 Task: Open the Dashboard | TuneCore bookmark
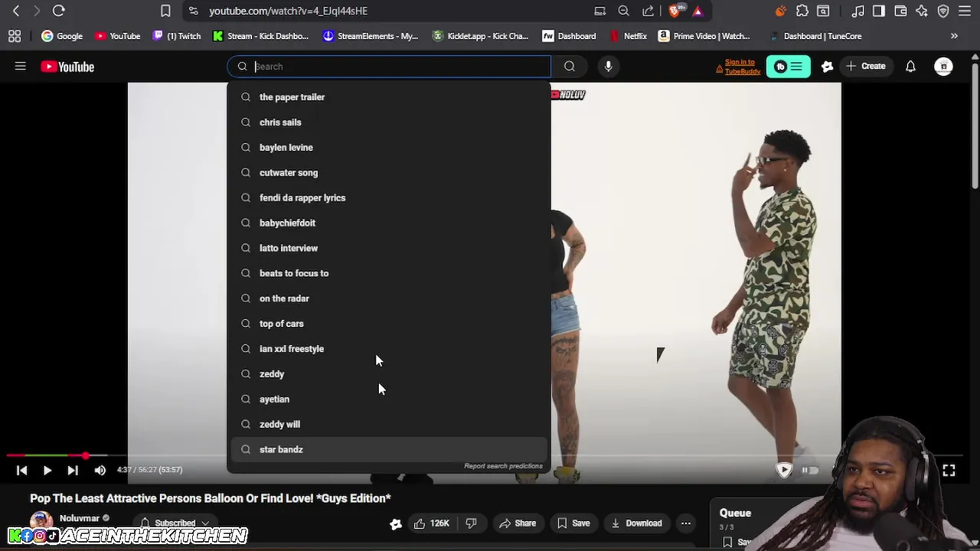tap(815, 36)
